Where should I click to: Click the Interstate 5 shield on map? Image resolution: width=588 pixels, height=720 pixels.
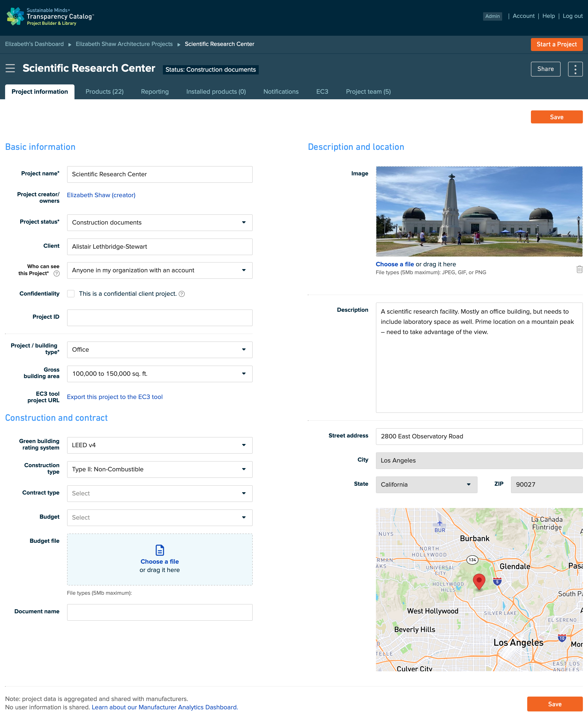point(497,582)
